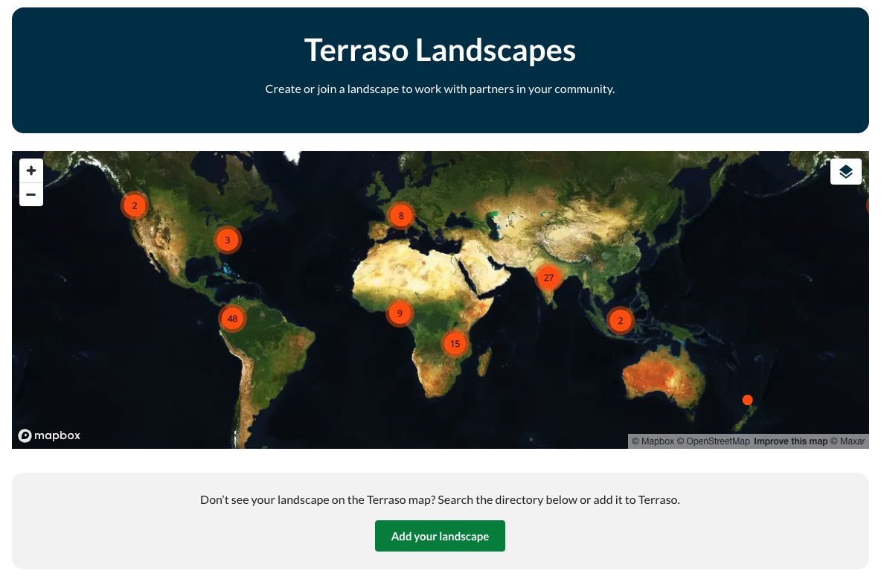Viewport: 884px width, 588px height.
Task: Open cluster marker 8 in Europe
Action: pyautogui.click(x=401, y=215)
